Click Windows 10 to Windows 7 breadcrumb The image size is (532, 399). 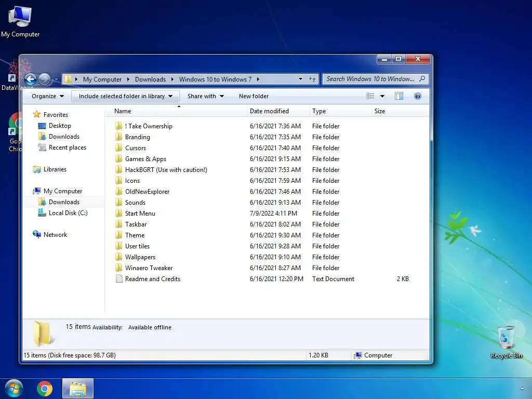point(215,79)
